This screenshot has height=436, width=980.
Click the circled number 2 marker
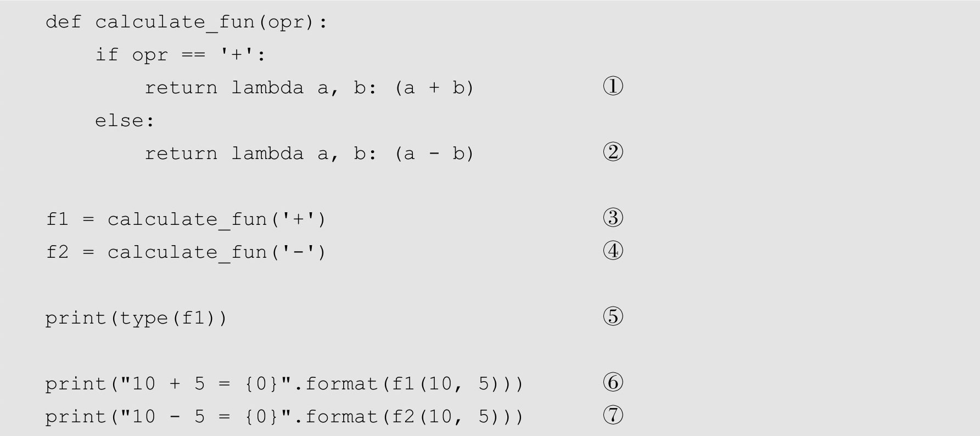[x=613, y=152]
